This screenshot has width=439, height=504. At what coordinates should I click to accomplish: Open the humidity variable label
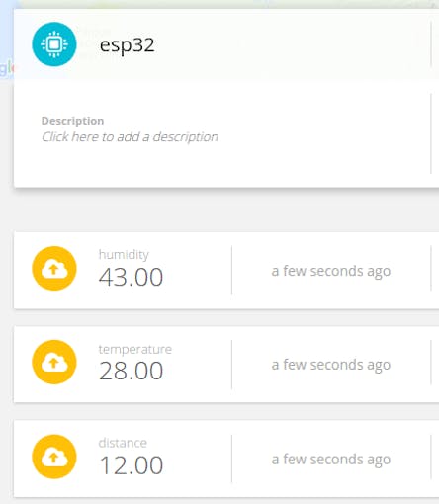click(x=124, y=255)
